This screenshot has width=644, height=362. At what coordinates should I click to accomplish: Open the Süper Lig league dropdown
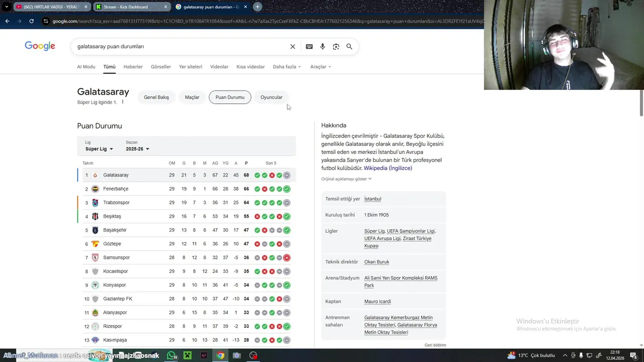pyautogui.click(x=99, y=149)
